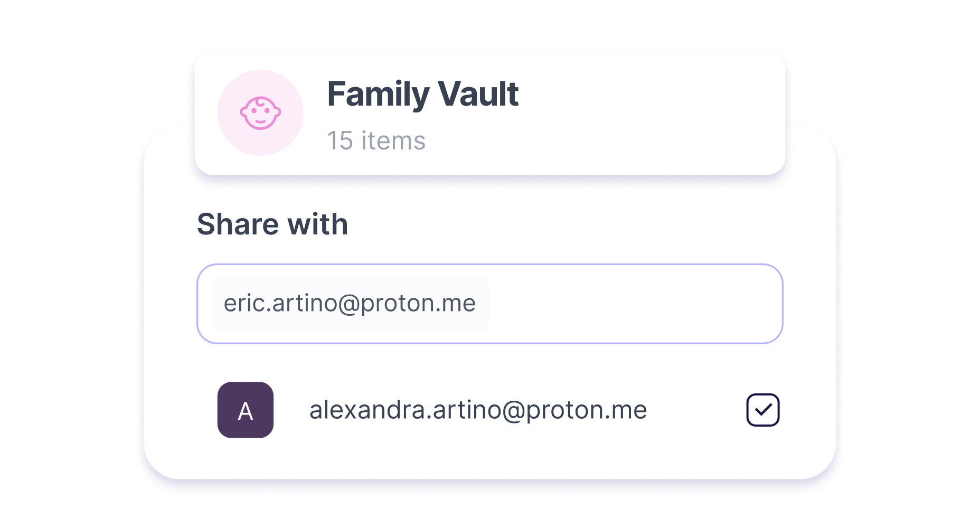Click the empty area of the email input
The width and height of the screenshot is (980, 528).
pos(634,304)
